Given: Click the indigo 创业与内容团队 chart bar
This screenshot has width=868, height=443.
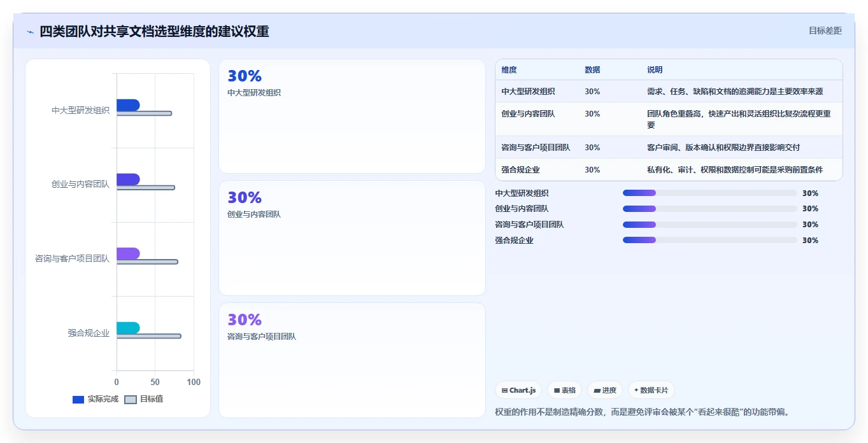Looking at the screenshot, I should [128, 179].
